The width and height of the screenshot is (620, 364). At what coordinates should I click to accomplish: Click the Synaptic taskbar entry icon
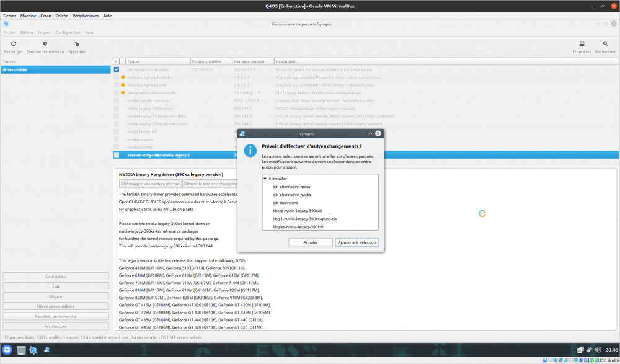46,350
